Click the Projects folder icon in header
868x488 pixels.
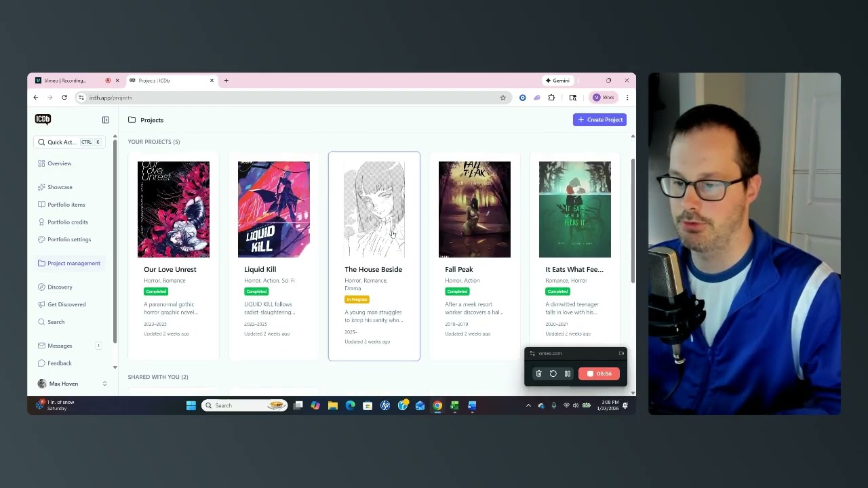pos(132,120)
